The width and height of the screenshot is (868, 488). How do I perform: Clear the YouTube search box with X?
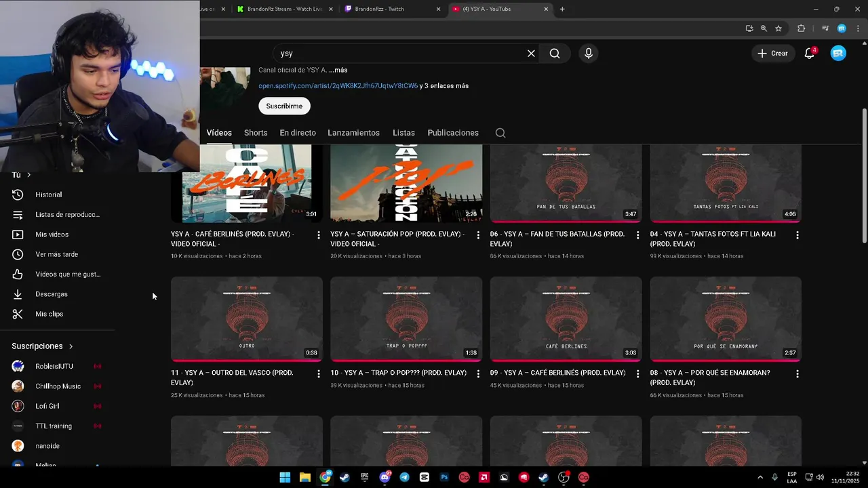coord(531,54)
